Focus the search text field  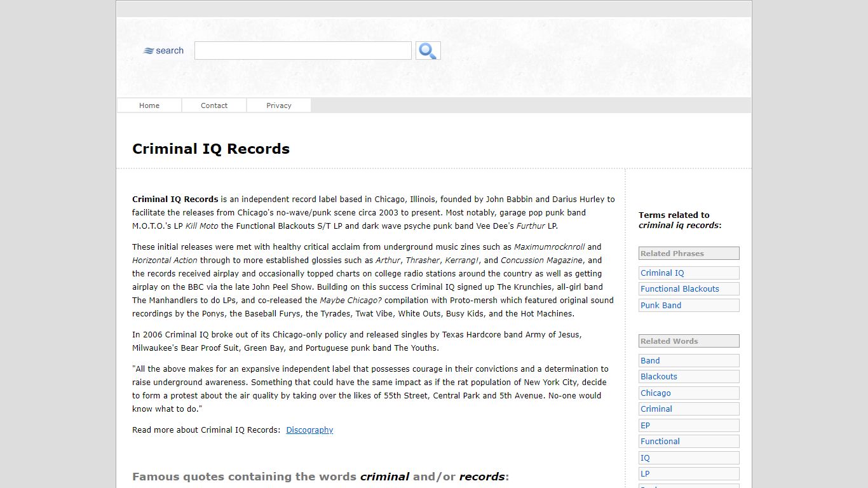tap(303, 51)
